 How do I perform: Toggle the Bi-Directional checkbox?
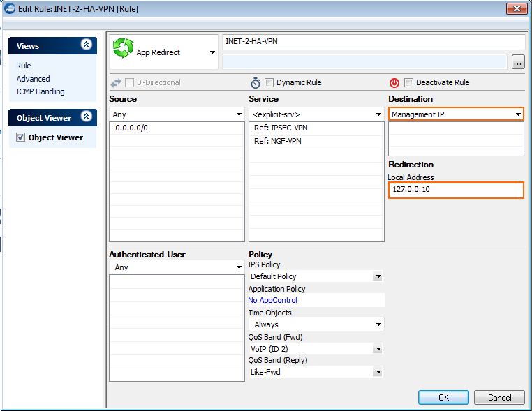click(x=129, y=83)
